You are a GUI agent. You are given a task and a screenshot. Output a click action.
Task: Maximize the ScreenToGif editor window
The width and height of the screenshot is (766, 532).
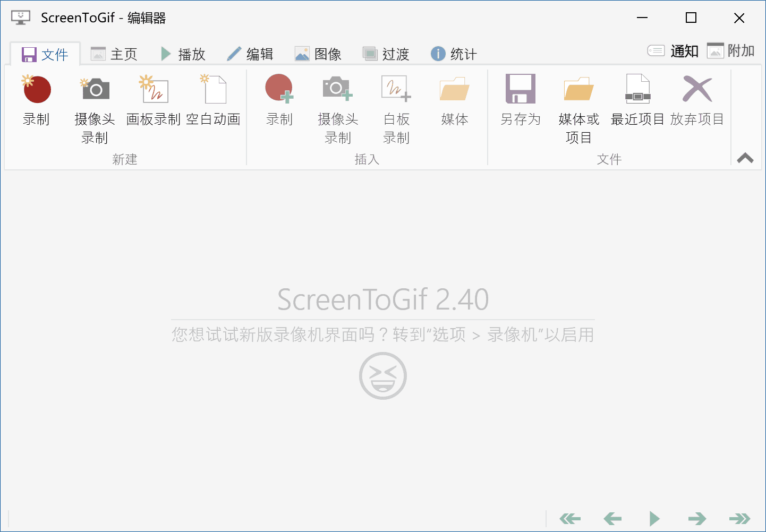tap(691, 18)
